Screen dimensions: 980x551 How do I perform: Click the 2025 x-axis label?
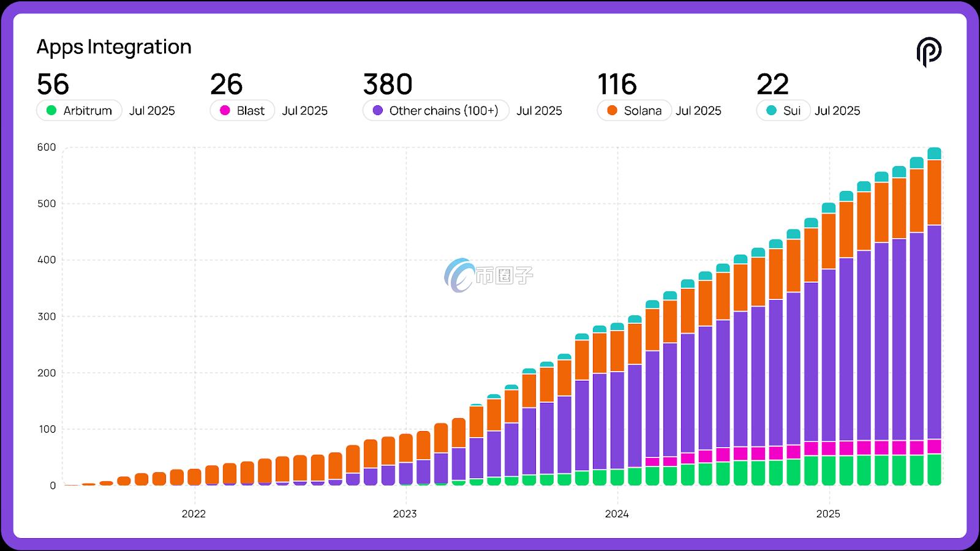point(828,514)
